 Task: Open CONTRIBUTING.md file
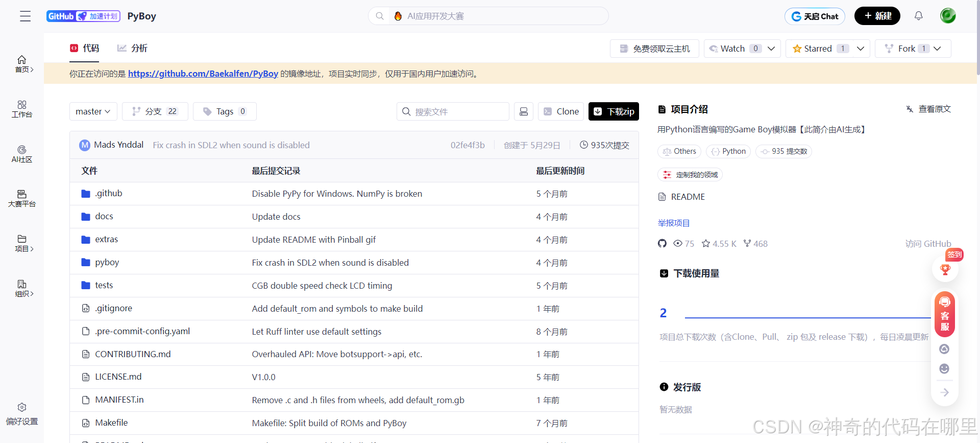133,354
